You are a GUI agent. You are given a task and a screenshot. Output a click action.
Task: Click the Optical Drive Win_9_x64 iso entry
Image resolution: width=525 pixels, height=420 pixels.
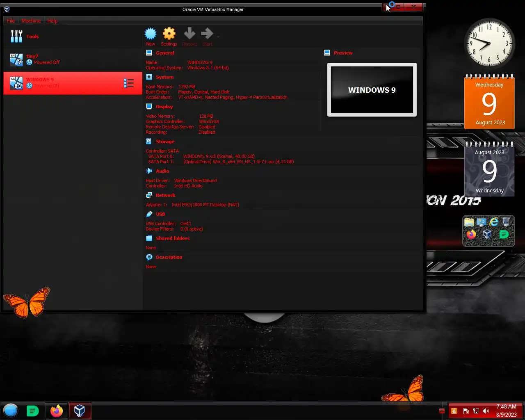[x=239, y=162]
